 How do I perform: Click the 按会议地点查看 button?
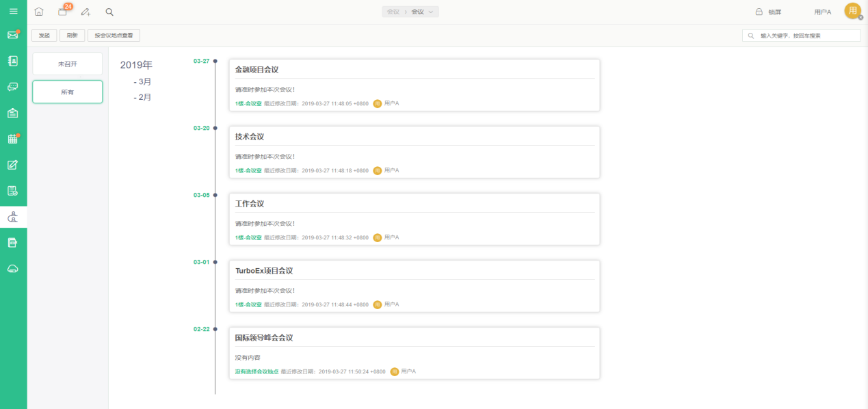[x=114, y=36]
